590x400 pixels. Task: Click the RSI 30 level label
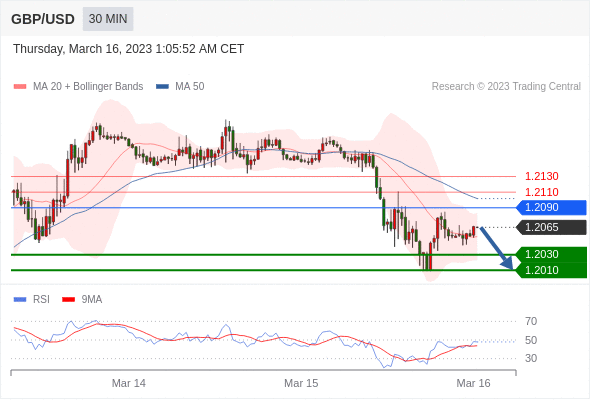point(531,358)
